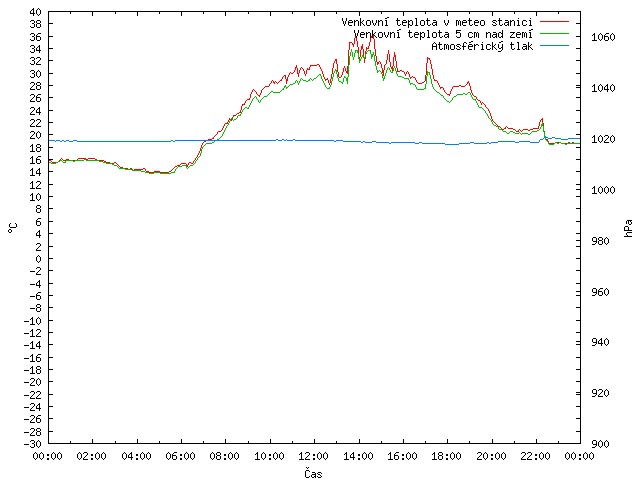
Task: Click the left axis value '30'
Action: click(36, 74)
